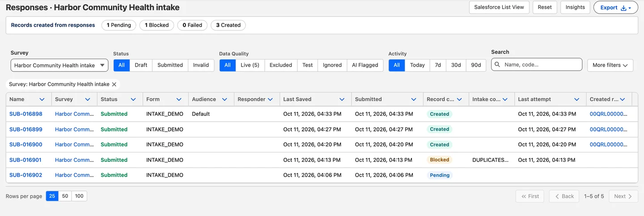Open the Name column menu chevron

[x=42, y=99]
